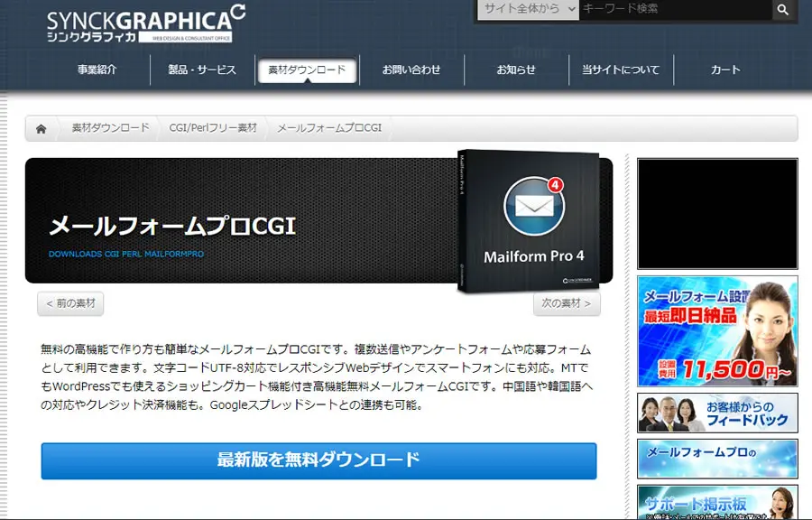
Task: Click the メールフォームプロCGI banner heading
Action: point(172,227)
